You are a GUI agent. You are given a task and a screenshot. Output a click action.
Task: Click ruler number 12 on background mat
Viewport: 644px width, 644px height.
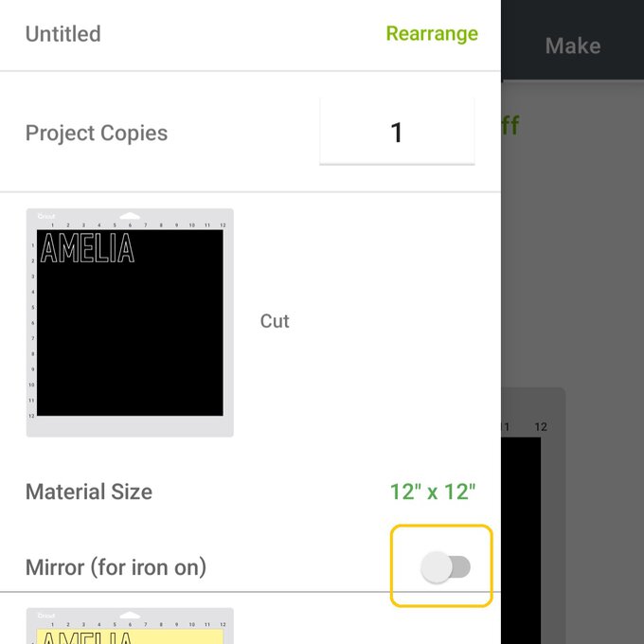click(541, 427)
